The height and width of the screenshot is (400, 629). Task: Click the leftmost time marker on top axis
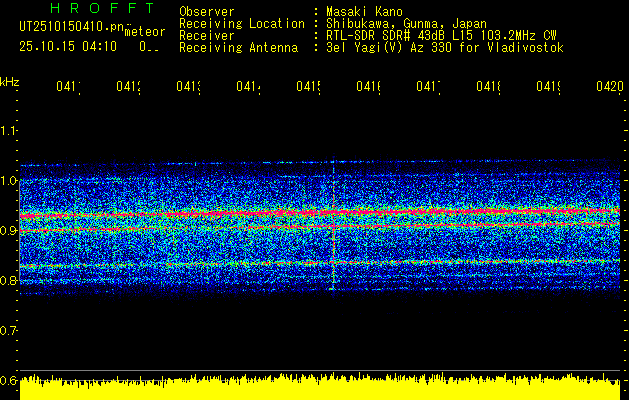(68, 87)
